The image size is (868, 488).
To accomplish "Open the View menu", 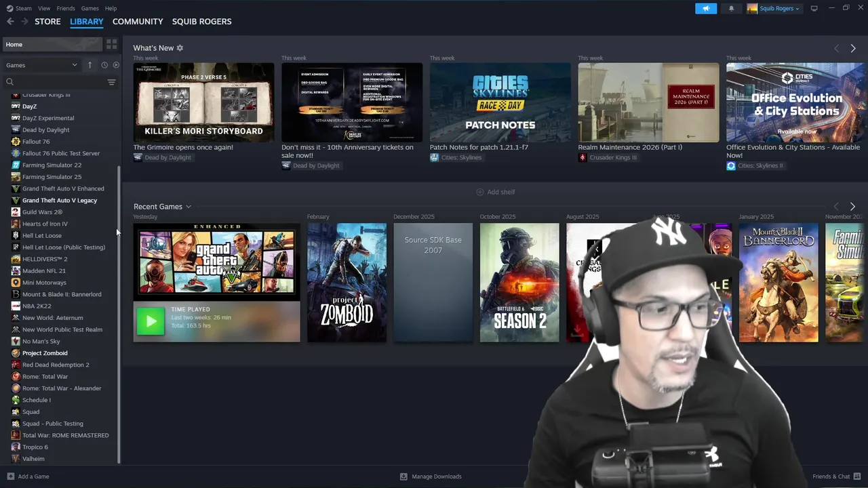I will click(44, 8).
